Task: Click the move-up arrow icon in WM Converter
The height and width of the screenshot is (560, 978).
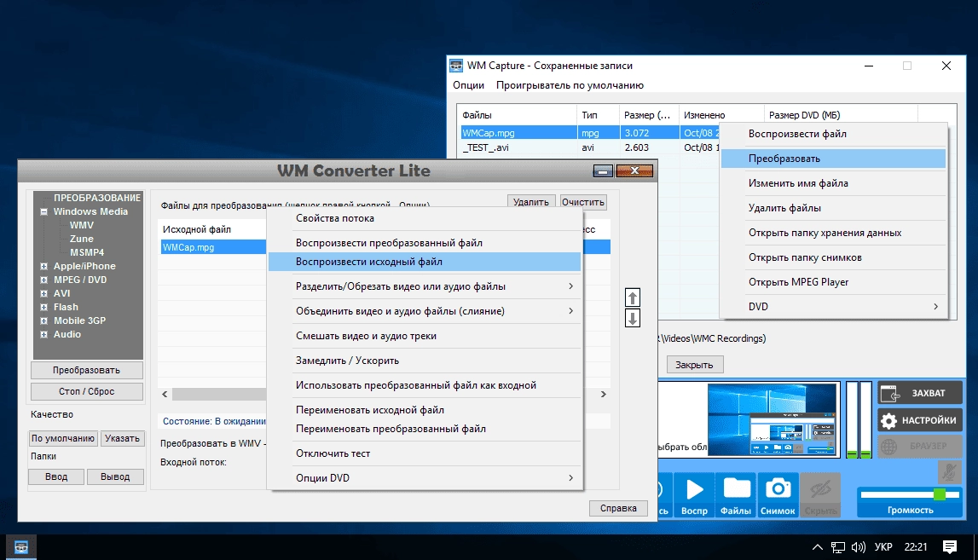Action: click(633, 298)
